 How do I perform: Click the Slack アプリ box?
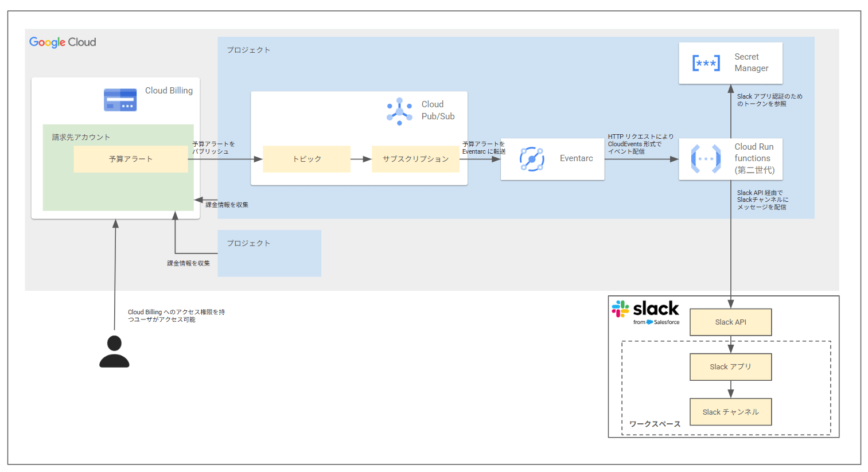[730, 367]
